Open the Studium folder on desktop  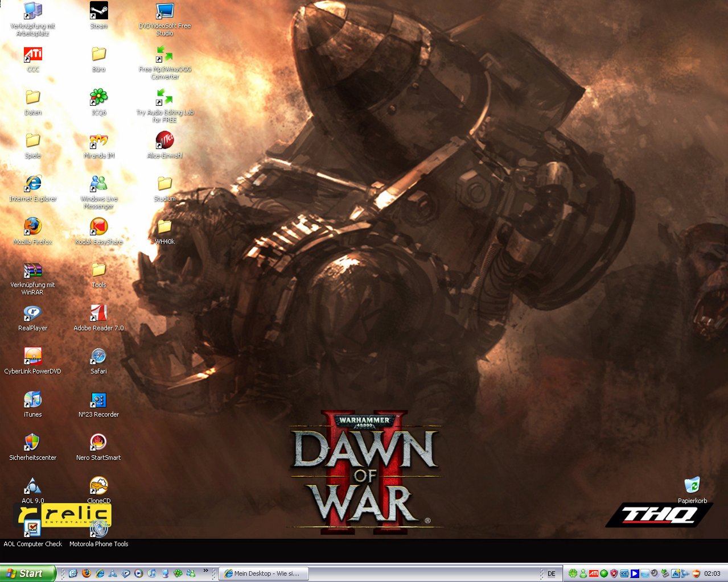click(164, 184)
